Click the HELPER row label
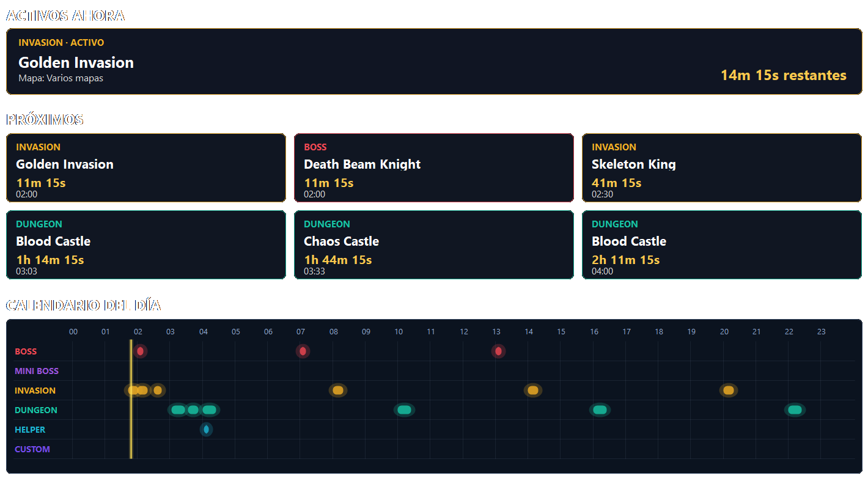The width and height of the screenshot is (868, 481). click(x=30, y=430)
